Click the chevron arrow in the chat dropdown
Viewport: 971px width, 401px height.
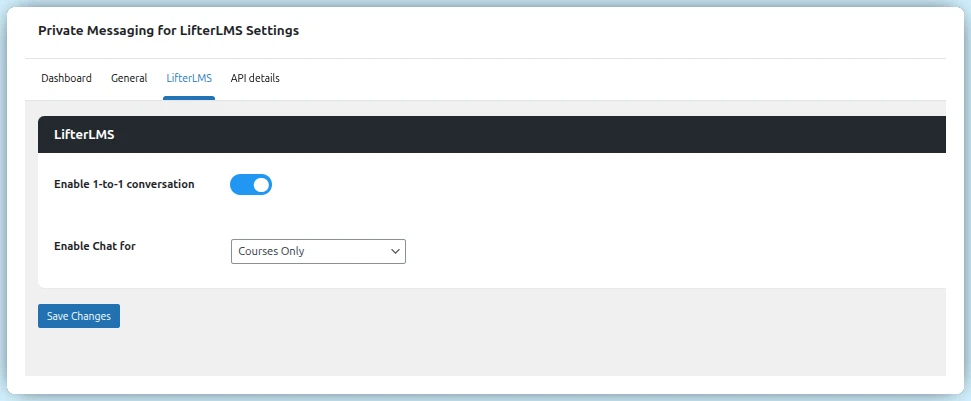pos(394,251)
